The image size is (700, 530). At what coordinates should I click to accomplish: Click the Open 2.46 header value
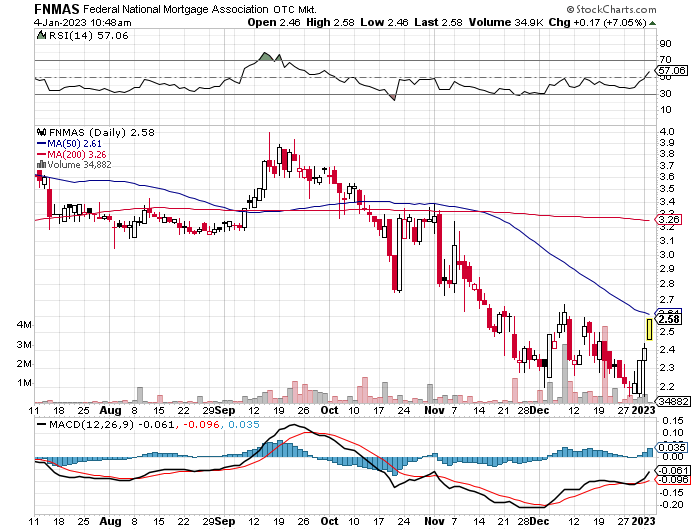(274, 22)
